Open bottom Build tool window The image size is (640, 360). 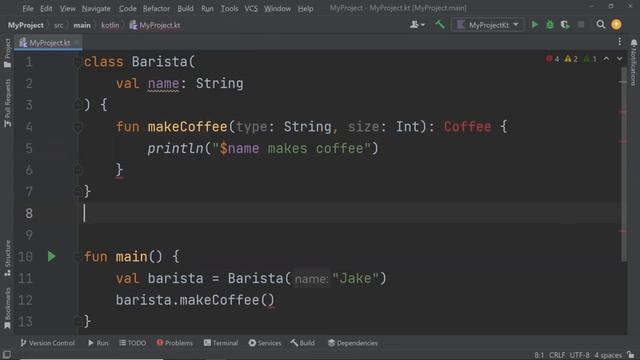[x=302, y=343]
